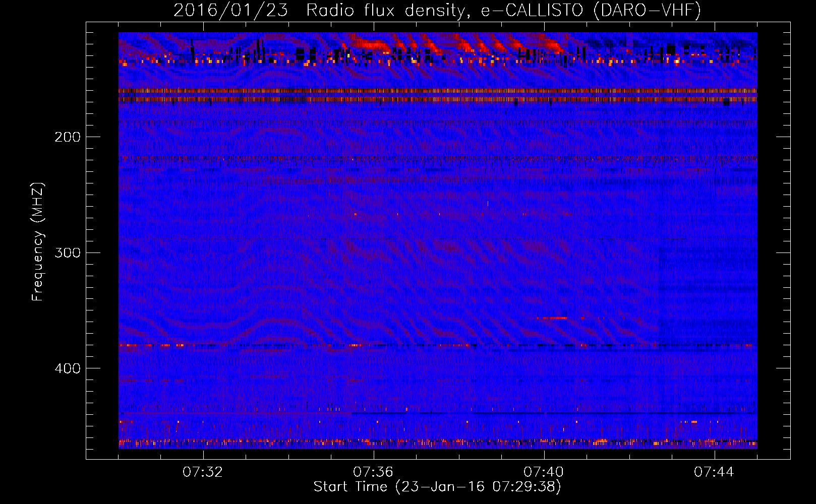This screenshot has width=816, height=504.
Task: Click the 07:44 time tick label
Action: pos(714,472)
